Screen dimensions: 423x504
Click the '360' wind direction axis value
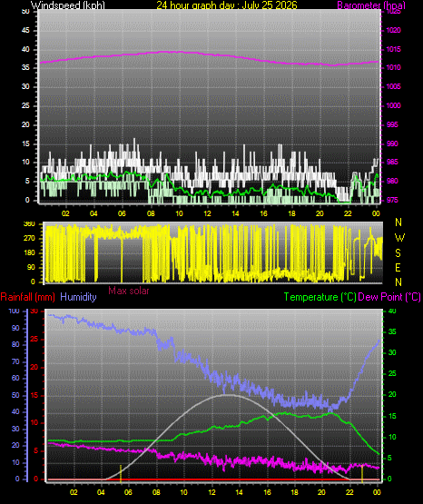[29, 224]
